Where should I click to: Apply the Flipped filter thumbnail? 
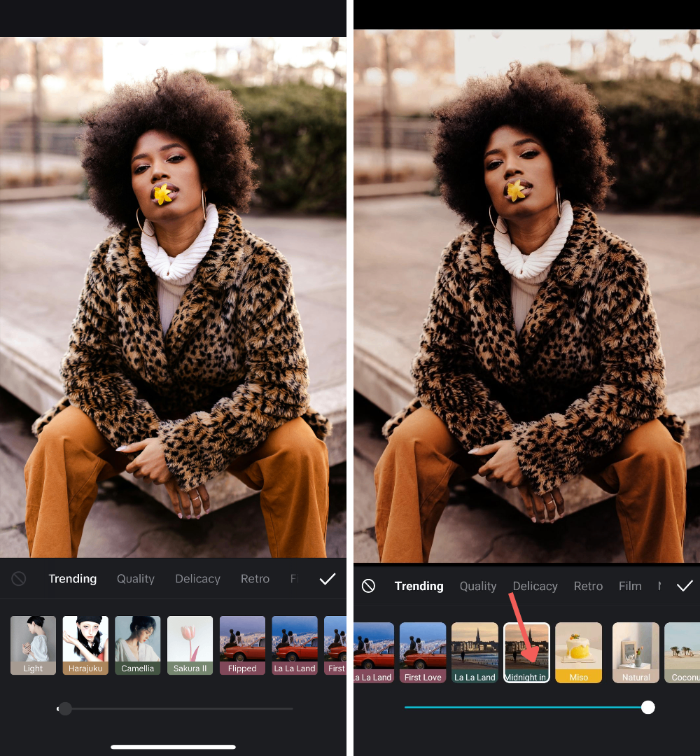click(242, 645)
